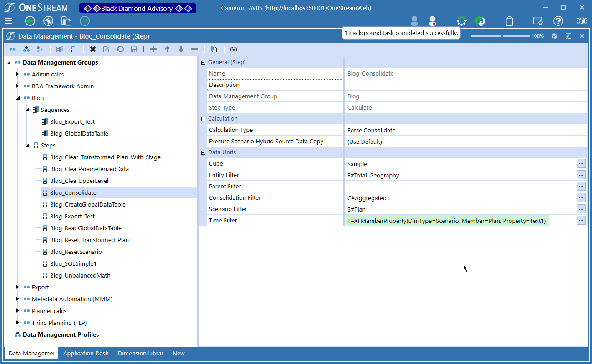Open ellipsis editor for Consolidation Filter

581,198
